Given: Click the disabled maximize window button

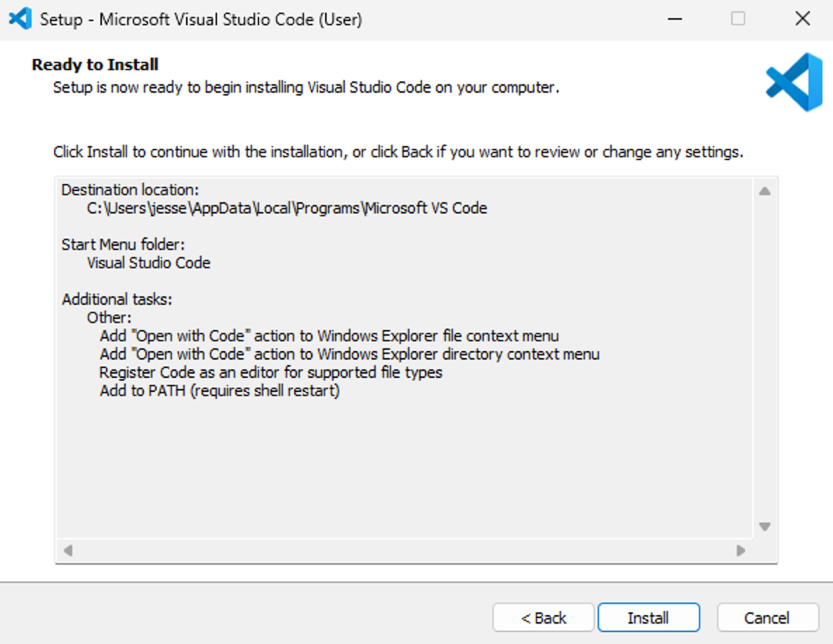Looking at the screenshot, I should coord(738,19).
